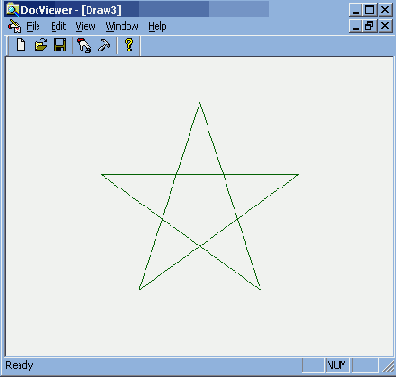Select the pointing hand tool icon

[x=84, y=45]
